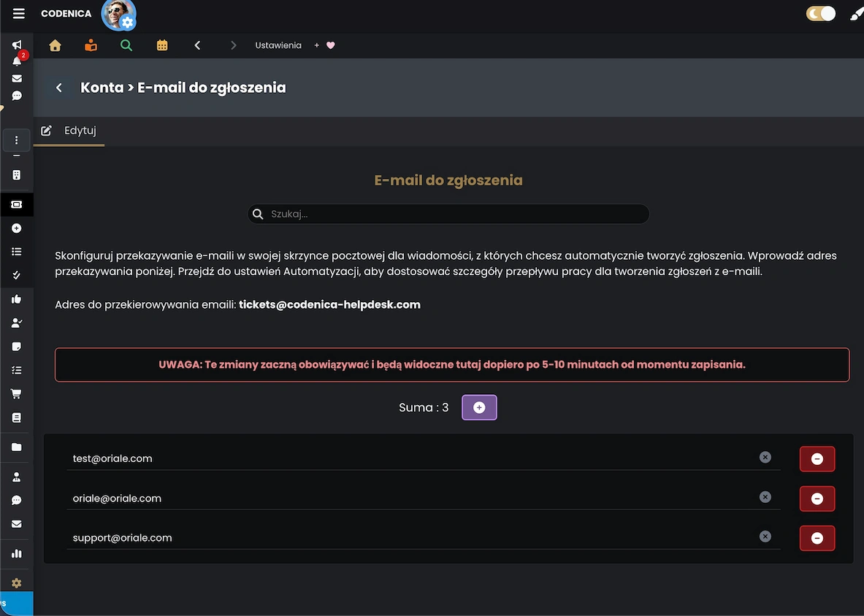Select the Ustawienia breadcrumb item
The height and width of the screenshot is (616, 864).
point(278,45)
